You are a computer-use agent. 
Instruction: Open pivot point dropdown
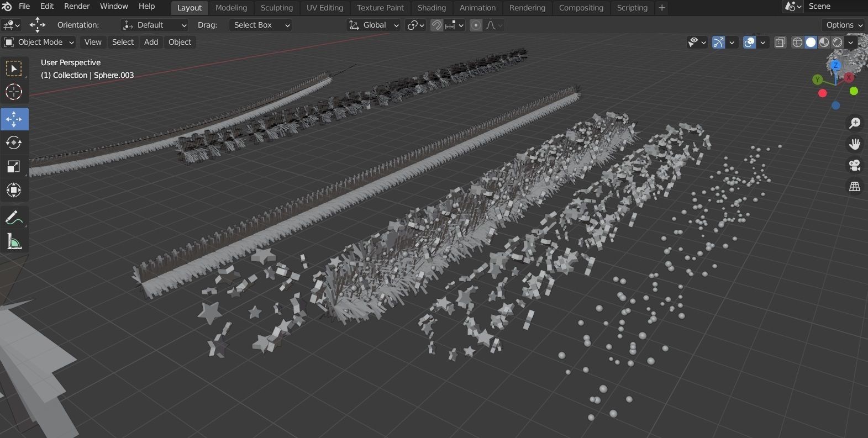tap(415, 25)
